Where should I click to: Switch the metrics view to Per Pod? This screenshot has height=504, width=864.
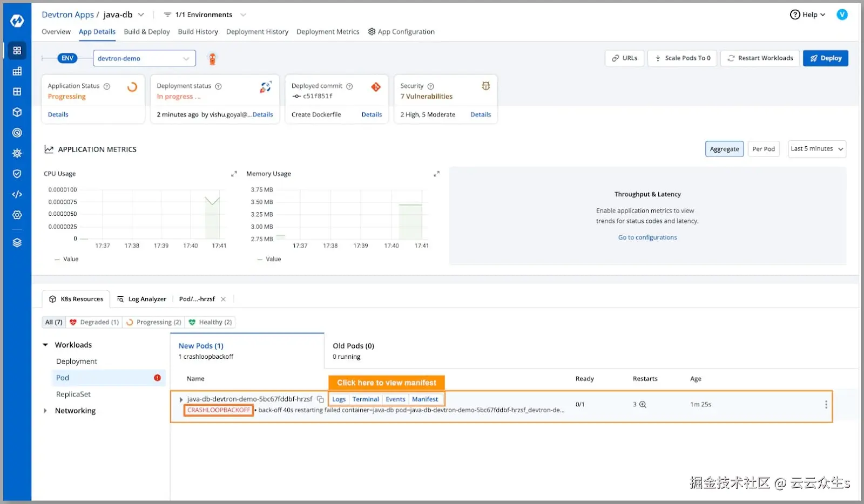coord(764,149)
